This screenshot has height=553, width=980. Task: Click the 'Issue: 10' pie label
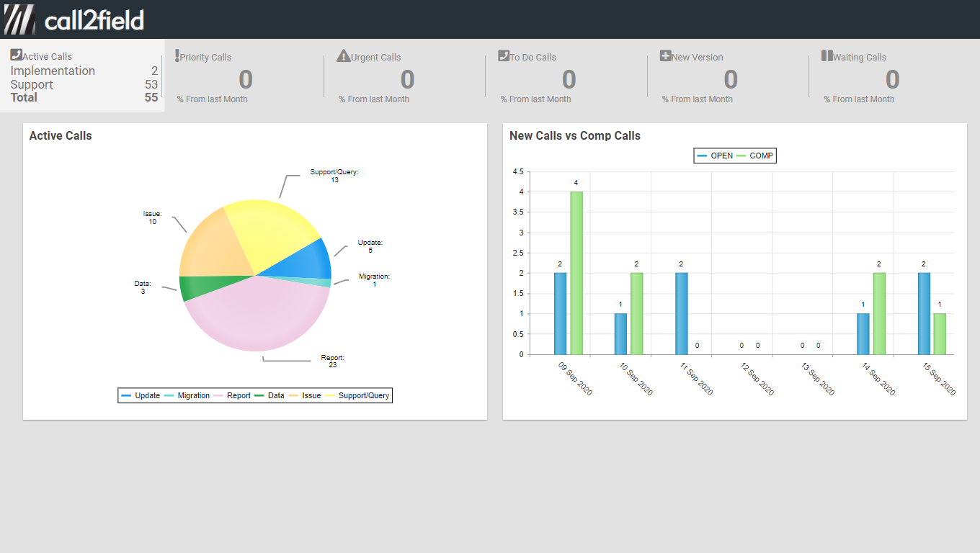[153, 217]
